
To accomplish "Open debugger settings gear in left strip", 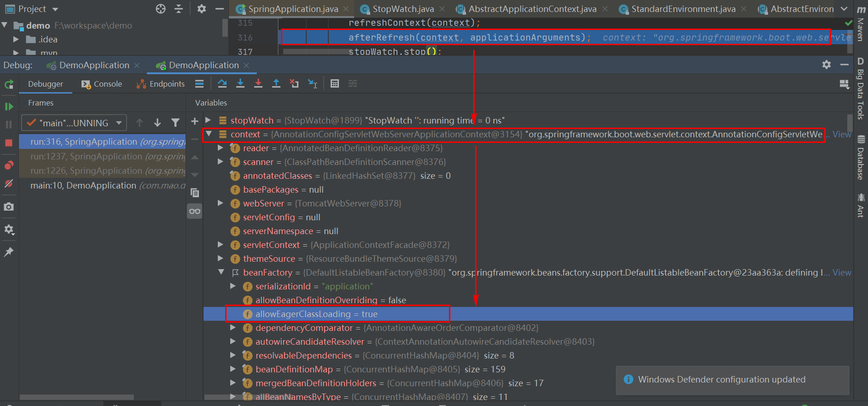I will point(9,229).
